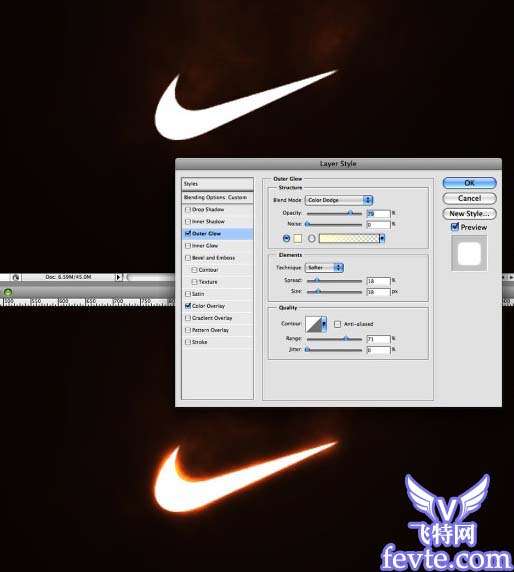
Task: Select the solid color radio button
Action: pyautogui.click(x=286, y=239)
